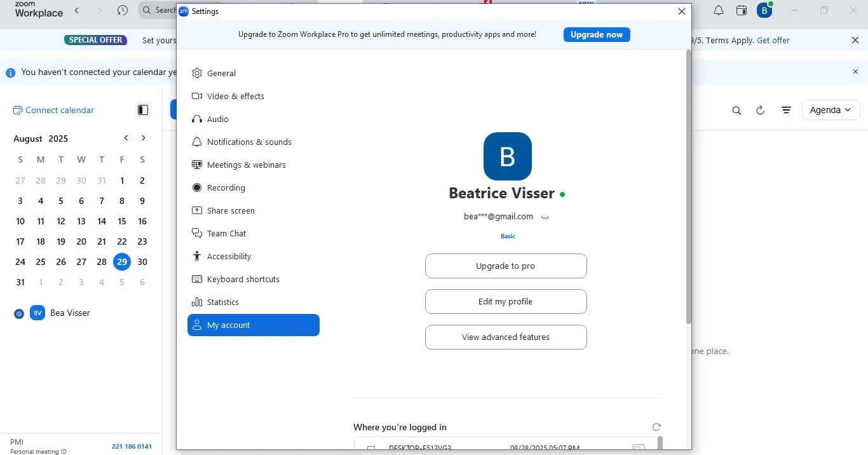This screenshot has width=868, height=455.
Task: Toggle Bea Visser calendar checkbox
Action: coord(19,313)
